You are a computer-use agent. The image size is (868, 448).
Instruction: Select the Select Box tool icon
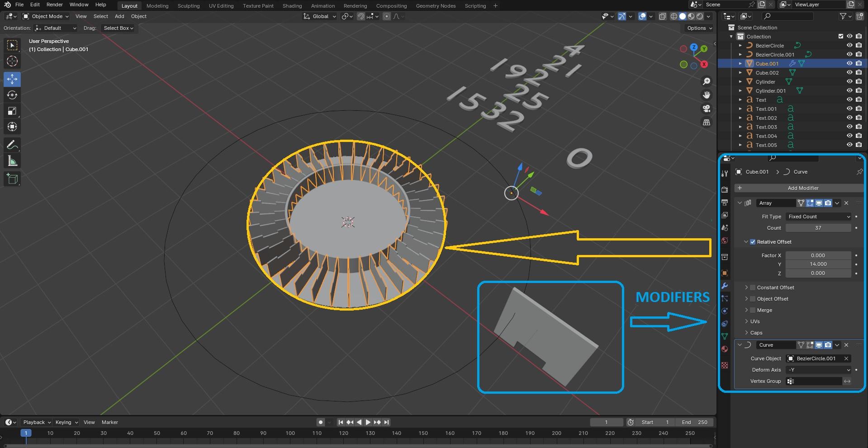(x=12, y=45)
